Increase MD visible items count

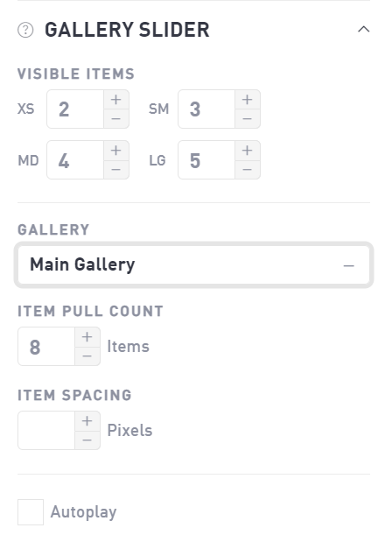click(116, 151)
